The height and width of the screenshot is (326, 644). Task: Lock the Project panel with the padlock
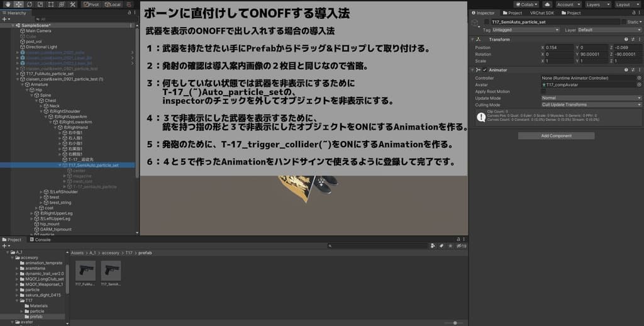point(458,239)
